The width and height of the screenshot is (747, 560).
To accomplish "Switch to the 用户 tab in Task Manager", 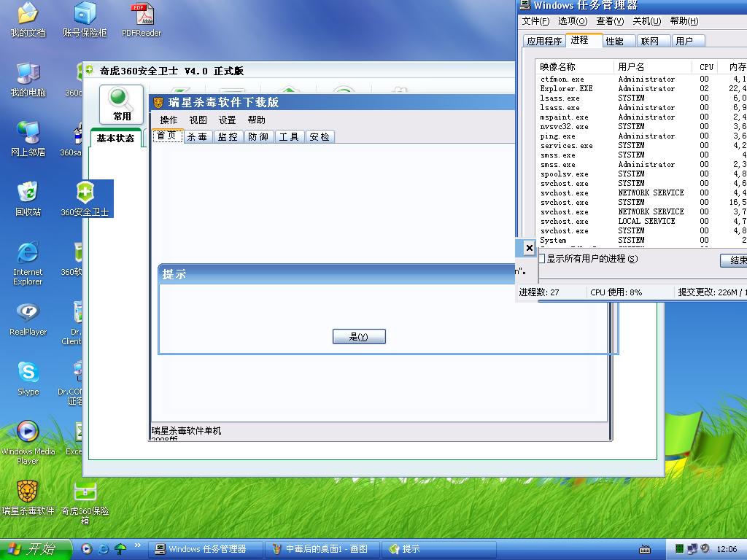I will tap(689, 41).
